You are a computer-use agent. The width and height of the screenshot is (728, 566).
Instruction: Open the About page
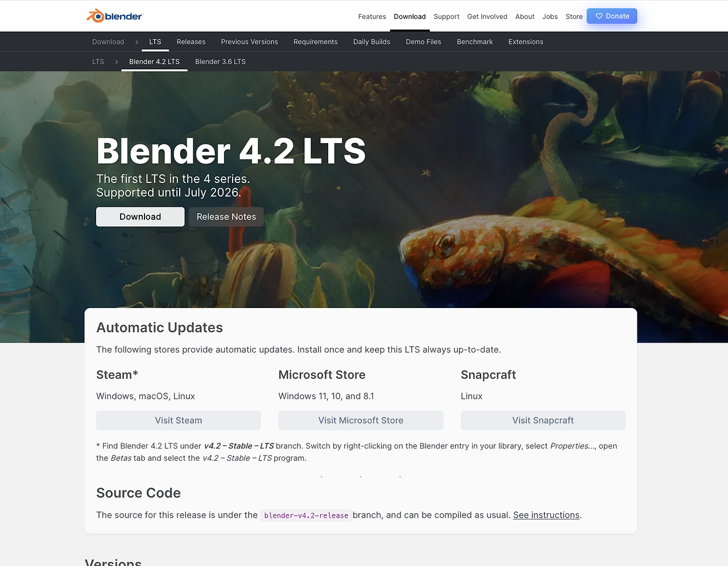pos(525,16)
